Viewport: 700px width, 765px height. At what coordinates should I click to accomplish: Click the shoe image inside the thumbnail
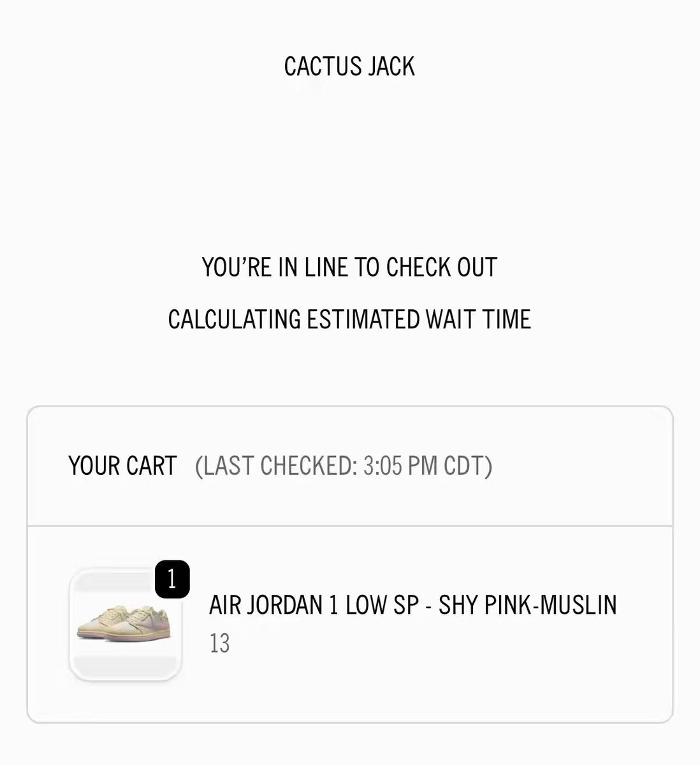coord(125,623)
